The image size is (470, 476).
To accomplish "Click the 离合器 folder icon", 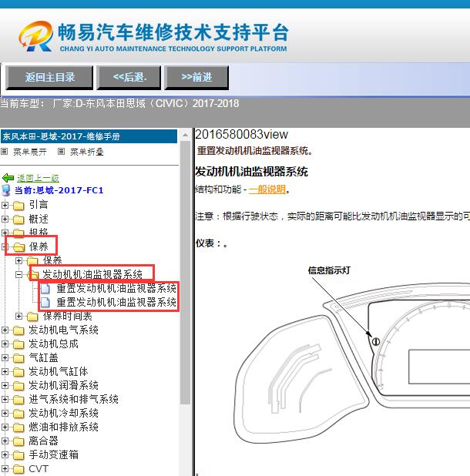I will [18, 441].
